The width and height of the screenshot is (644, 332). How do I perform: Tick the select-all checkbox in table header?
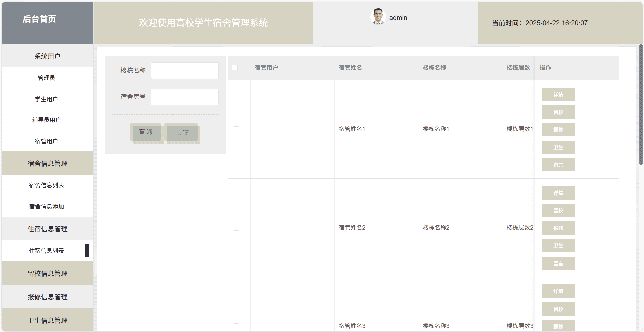(x=235, y=68)
